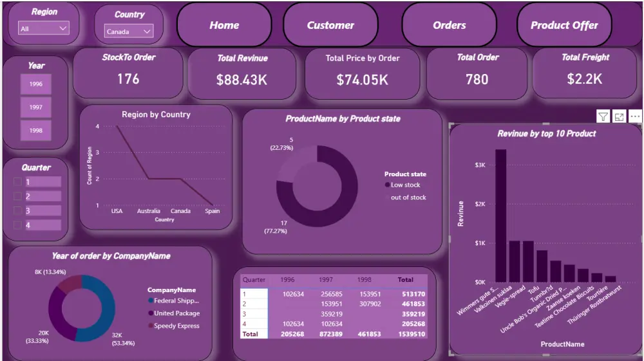Click the filter icon above Revinue chart

(x=603, y=117)
